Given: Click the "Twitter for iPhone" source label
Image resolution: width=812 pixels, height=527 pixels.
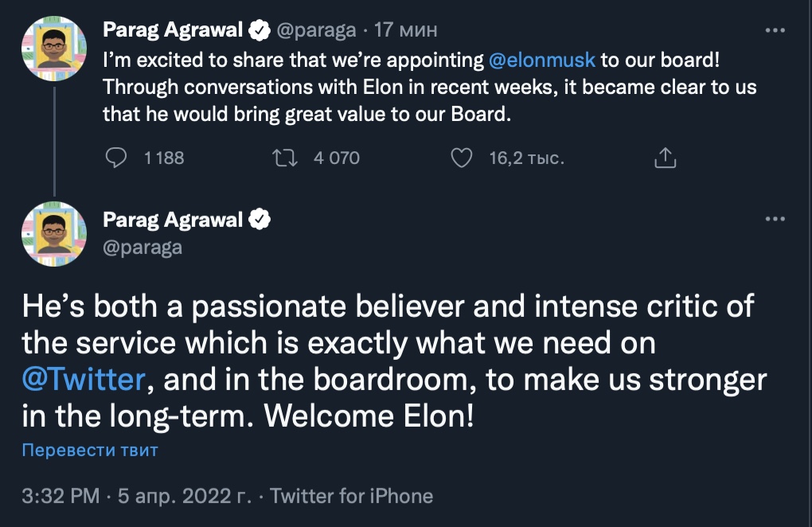Looking at the screenshot, I should 352,497.
